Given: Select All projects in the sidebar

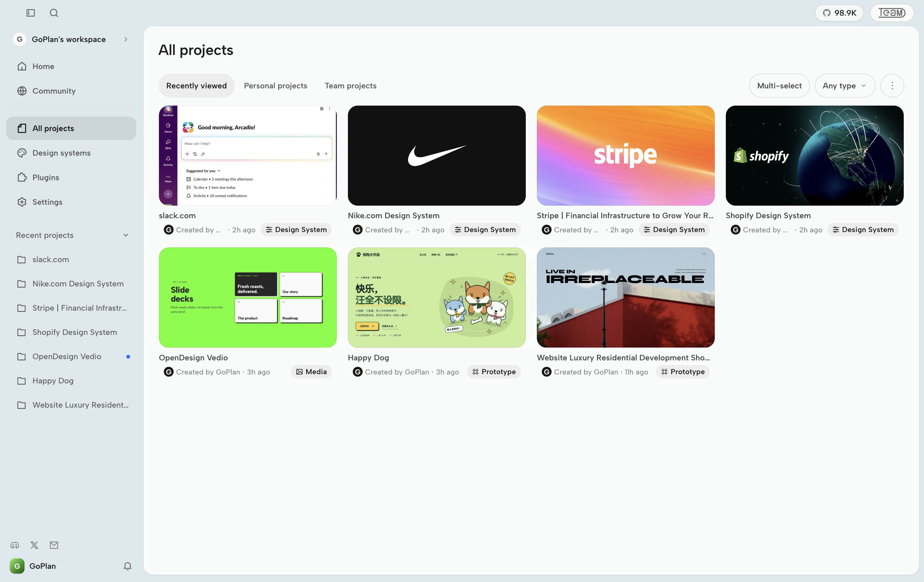Looking at the screenshot, I should [x=71, y=128].
